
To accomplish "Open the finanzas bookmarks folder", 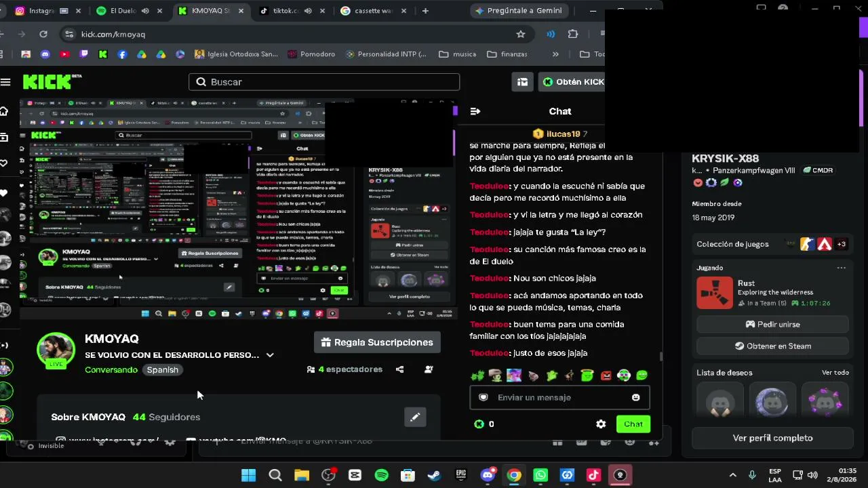I will (x=507, y=54).
